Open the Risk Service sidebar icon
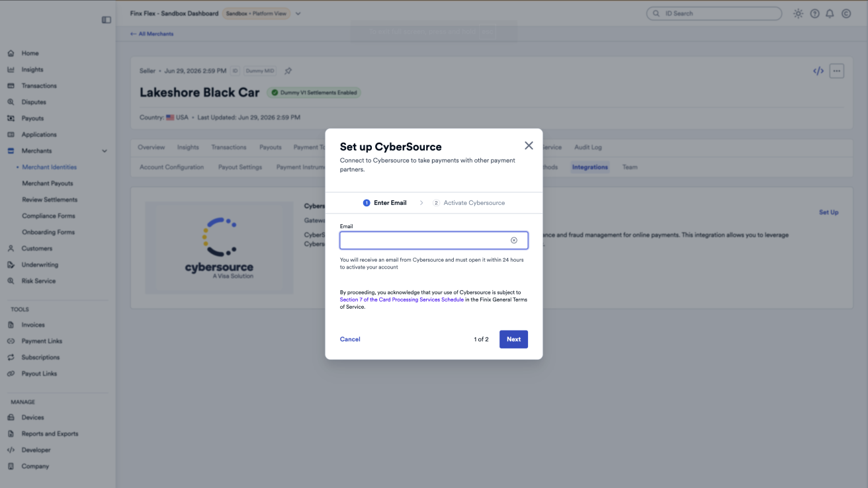The image size is (868, 488). [x=11, y=281]
